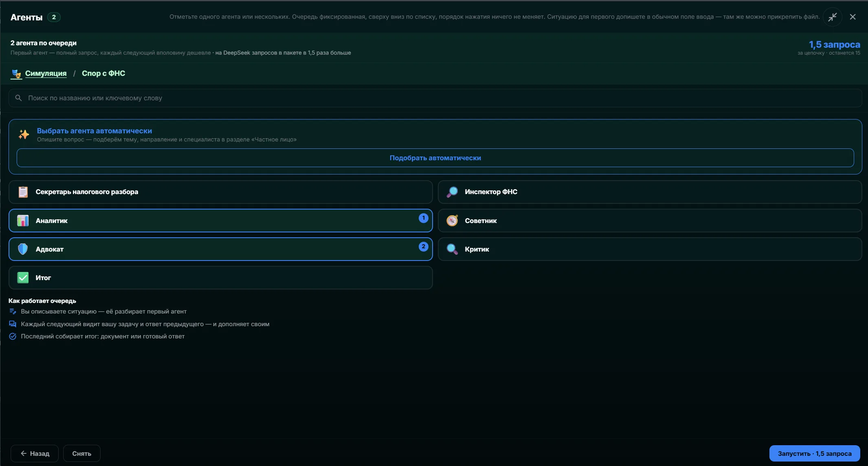Deselect the Адвокат agent card

(x=220, y=249)
